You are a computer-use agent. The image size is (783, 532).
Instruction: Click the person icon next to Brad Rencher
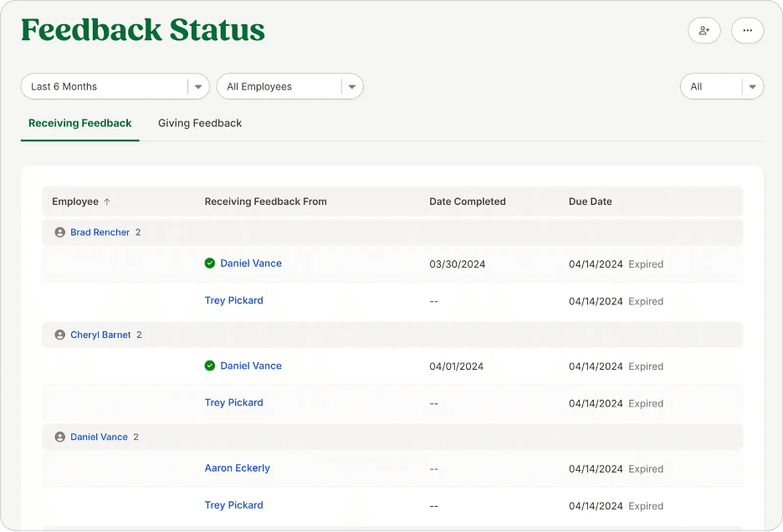59,232
